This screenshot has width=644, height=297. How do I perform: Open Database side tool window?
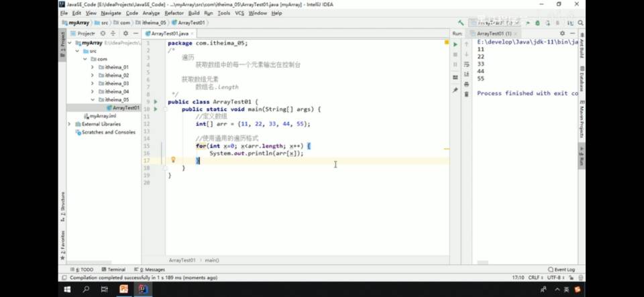582,78
